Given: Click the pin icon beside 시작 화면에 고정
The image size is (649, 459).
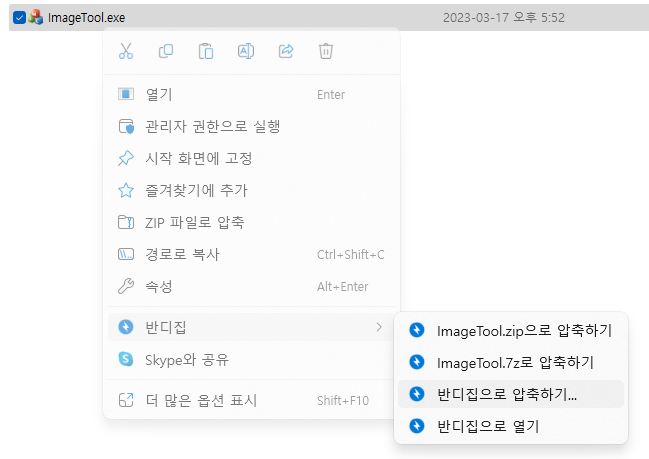Looking at the screenshot, I should click(x=126, y=158).
